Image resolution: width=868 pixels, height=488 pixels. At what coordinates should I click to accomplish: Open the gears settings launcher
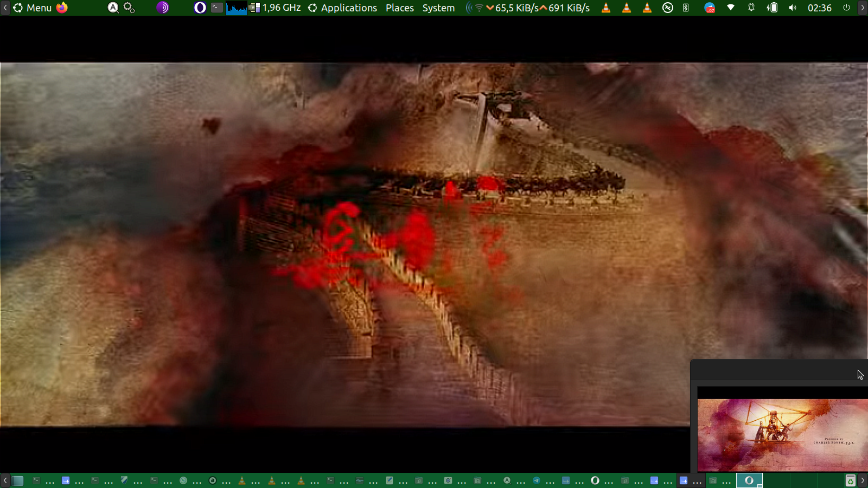[129, 8]
